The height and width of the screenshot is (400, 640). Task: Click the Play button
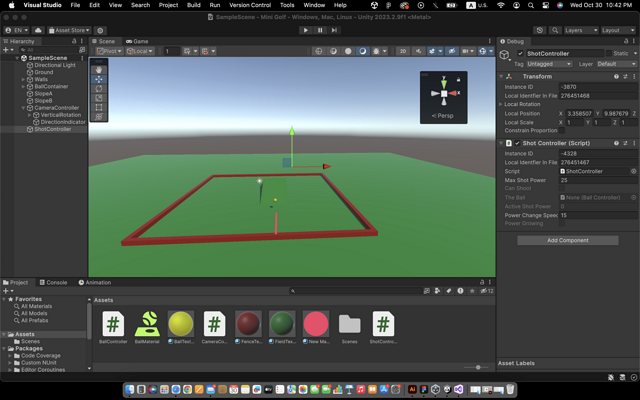click(x=305, y=30)
